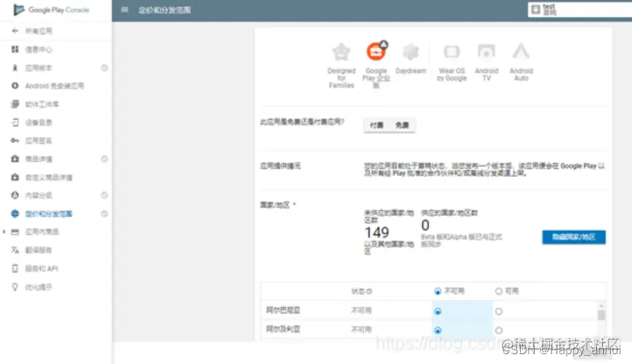The width and height of the screenshot is (632, 364).
Task: Select available radio in the status header
Action: [x=499, y=291]
